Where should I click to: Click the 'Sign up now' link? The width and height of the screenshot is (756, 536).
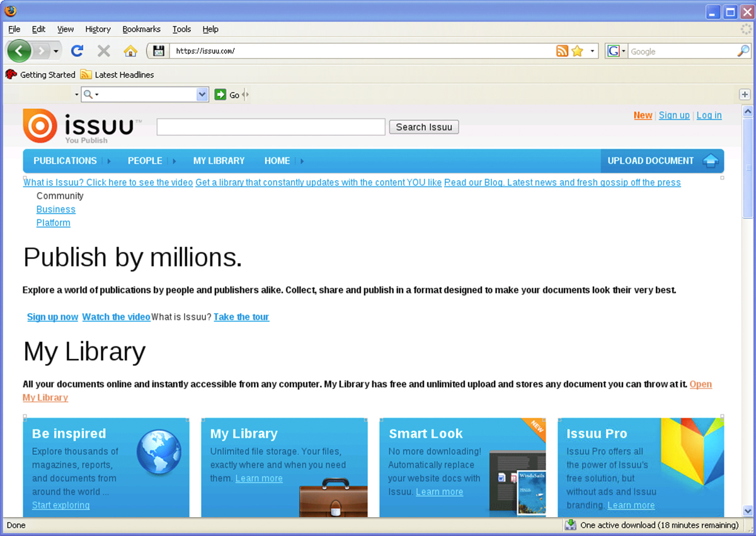point(52,317)
